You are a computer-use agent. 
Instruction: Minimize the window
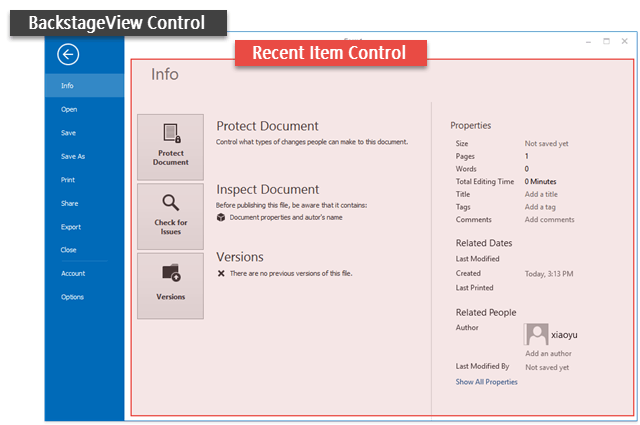coord(588,42)
